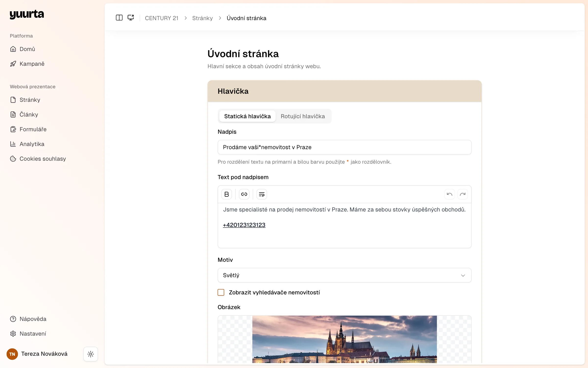Open Nápověda help page
Image resolution: width=588 pixels, height=368 pixels.
pos(28,319)
